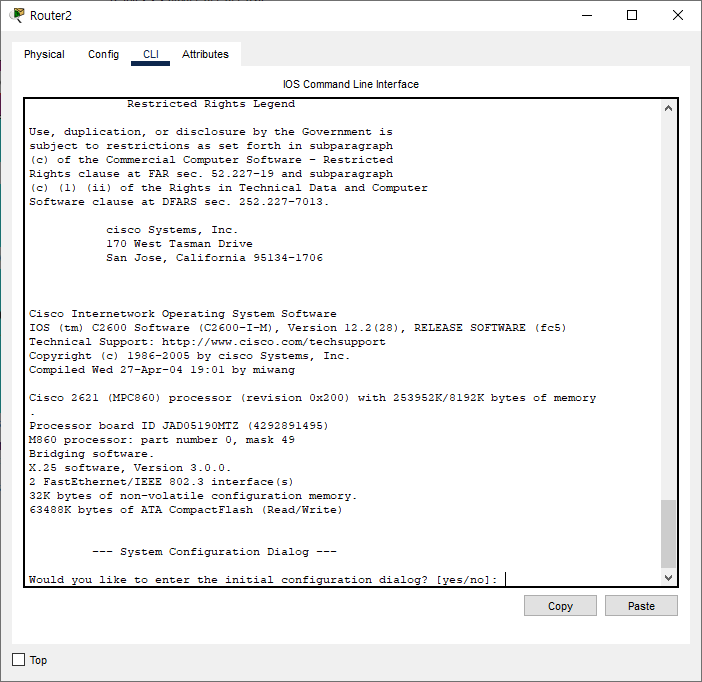Screen dimensions: 702x682
Task: Click the Router2 app icon in title bar
Action: click(x=17, y=15)
